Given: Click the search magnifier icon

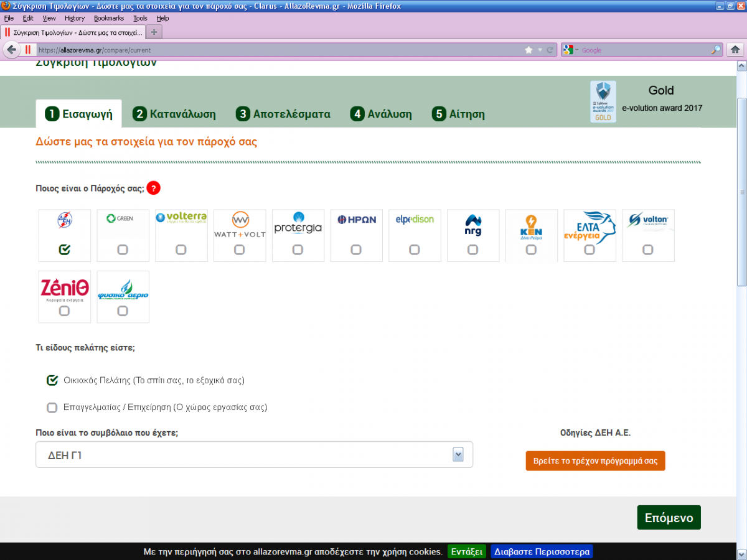Looking at the screenshot, I should (x=716, y=50).
